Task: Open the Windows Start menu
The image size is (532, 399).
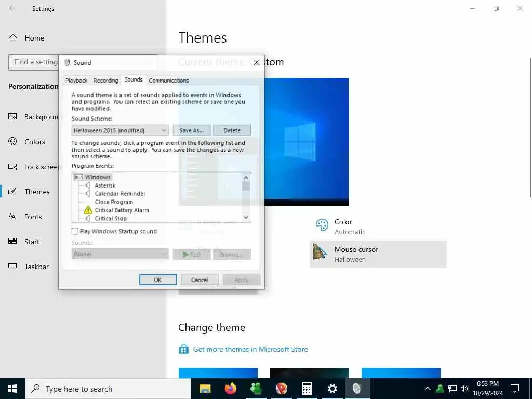Action: tap(12, 389)
